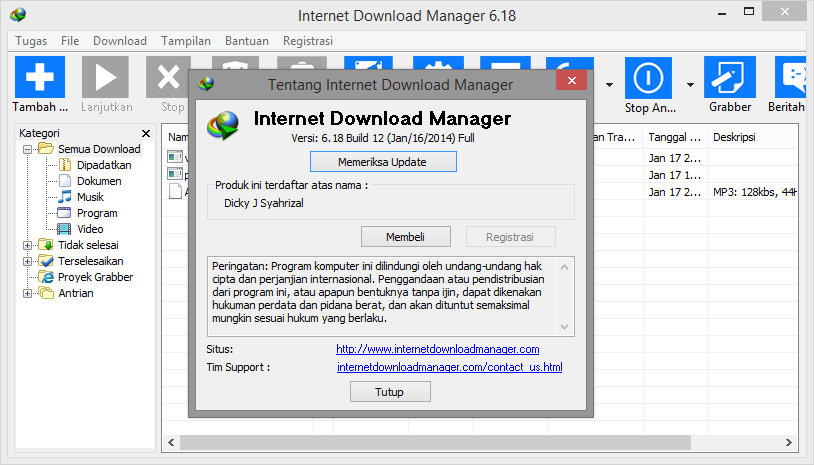Click the Tanggal column header
The width and height of the screenshot is (814, 465).
(x=675, y=138)
